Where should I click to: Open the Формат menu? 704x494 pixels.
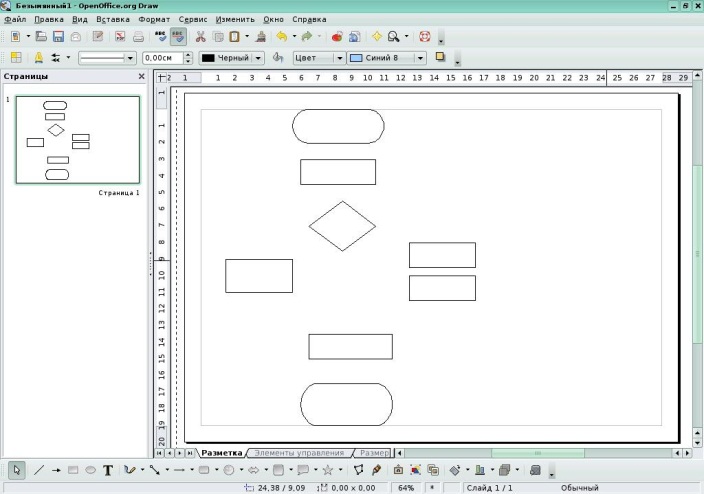tap(154, 19)
